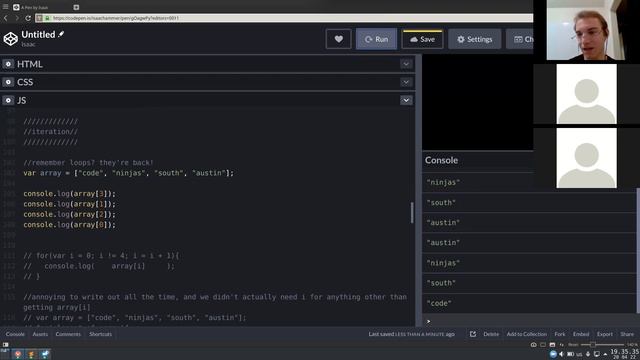Reload the browser page
This screenshot has width=640, height=360.
click(x=28, y=18)
